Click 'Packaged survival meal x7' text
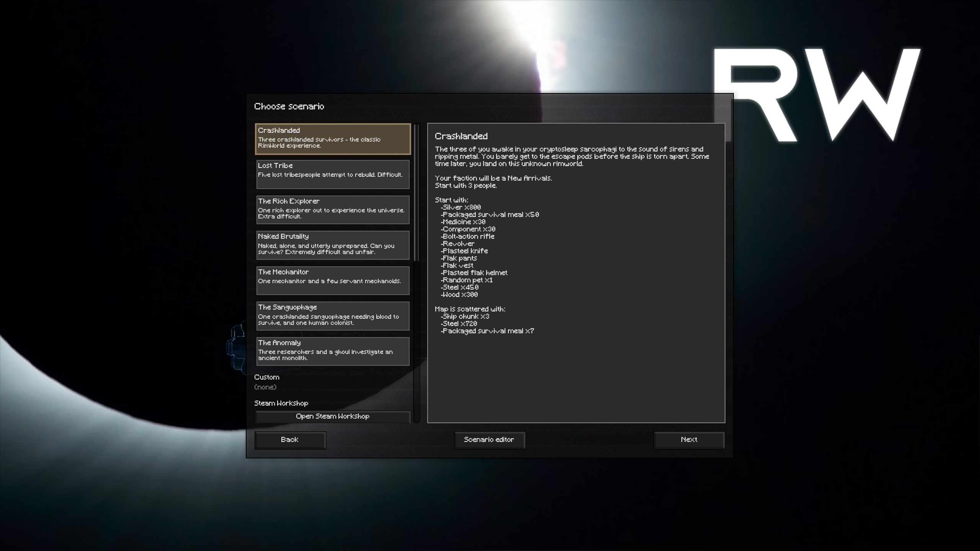Image resolution: width=980 pixels, height=551 pixels. point(487,331)
